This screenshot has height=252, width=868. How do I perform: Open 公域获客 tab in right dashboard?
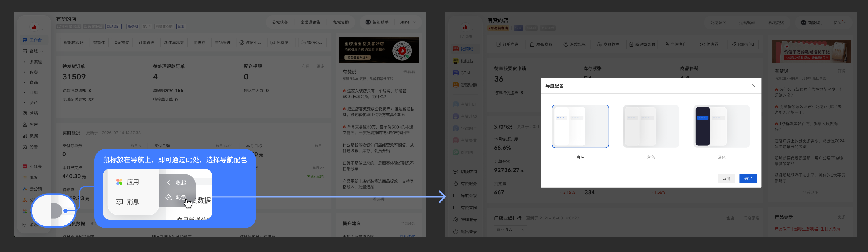click(718, 23)
